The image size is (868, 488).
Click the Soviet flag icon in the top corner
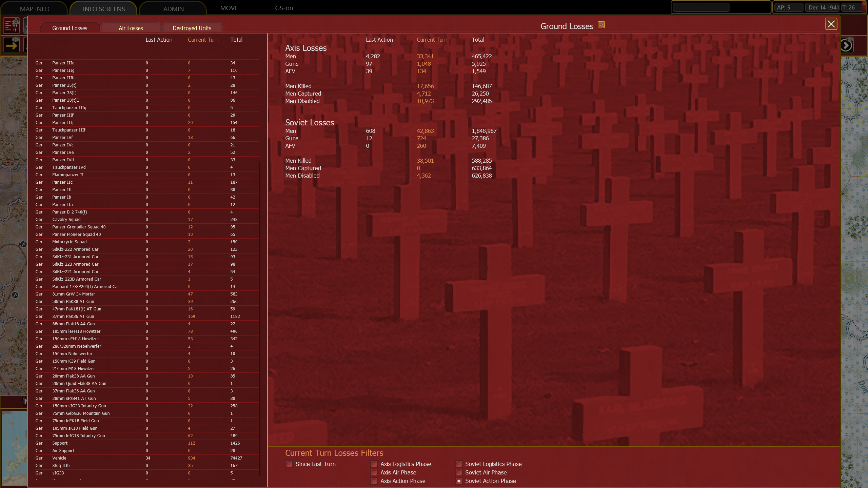865,7
